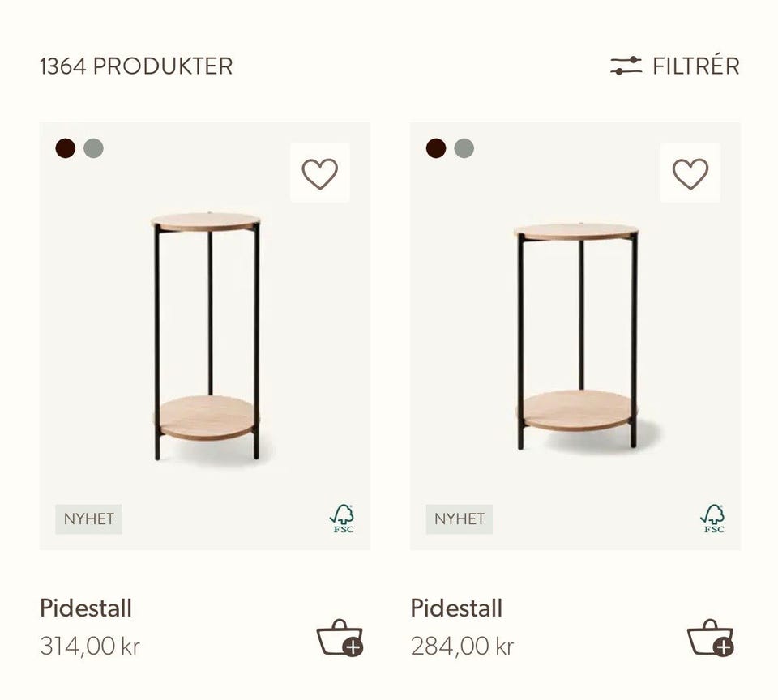778x700 pixels.
Task: Add the 284,00 kr Pidestall to basket
Action: tap(710, 638)
